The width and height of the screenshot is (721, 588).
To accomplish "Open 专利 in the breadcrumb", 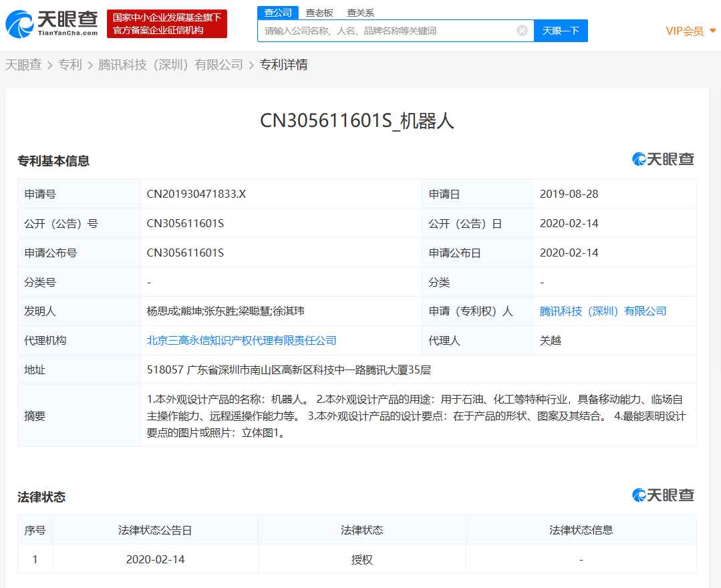I will pyautogui.click(x=70, y=65).
